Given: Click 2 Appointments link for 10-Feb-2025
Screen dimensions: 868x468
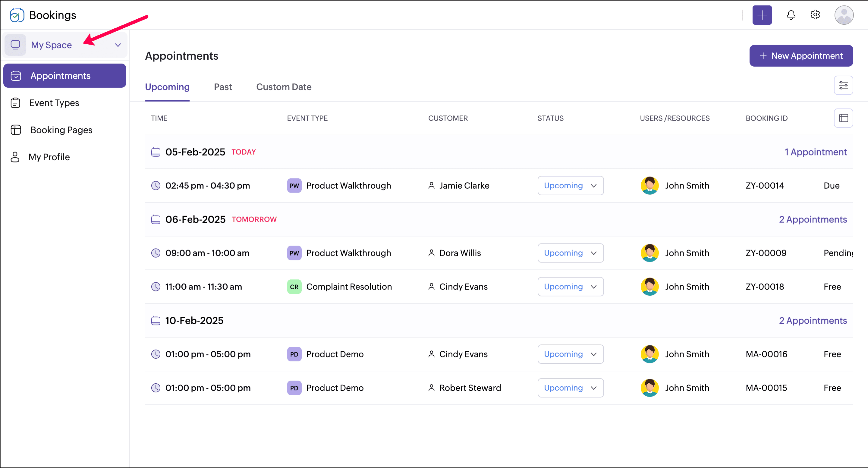Looking at the screenshot, I should click(813, 320).
